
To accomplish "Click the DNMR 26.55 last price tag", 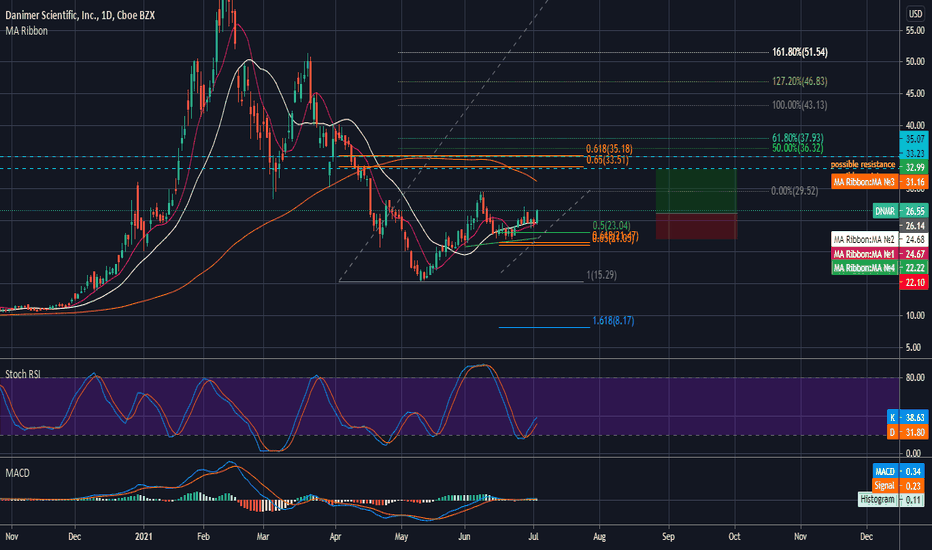I will click(x=900, y=211).
